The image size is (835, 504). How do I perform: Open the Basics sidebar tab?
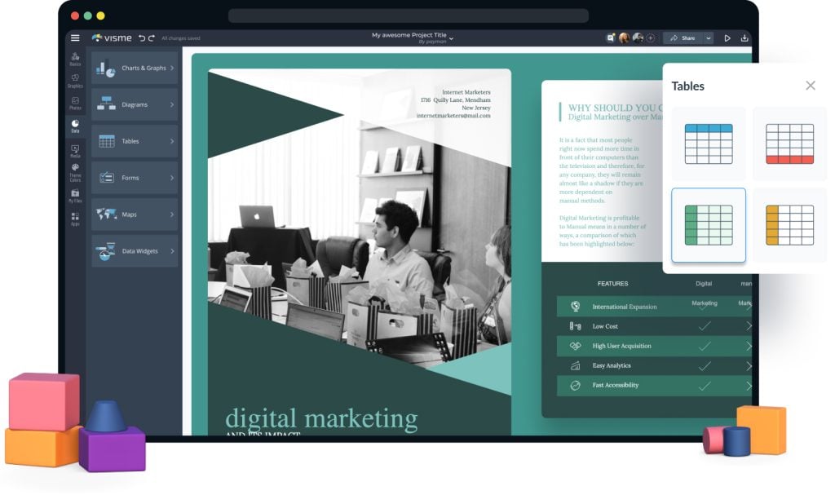click(x=75, y=59)
